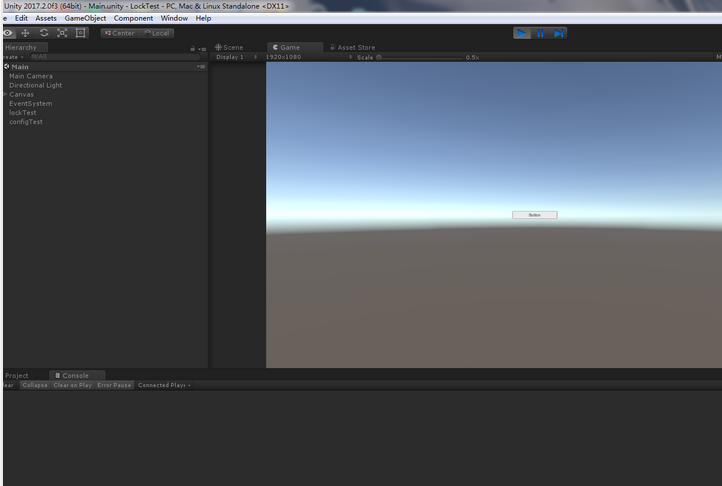722x486 pixels.
Task: Open the Edit menu
Action: (x=21, y=18)
